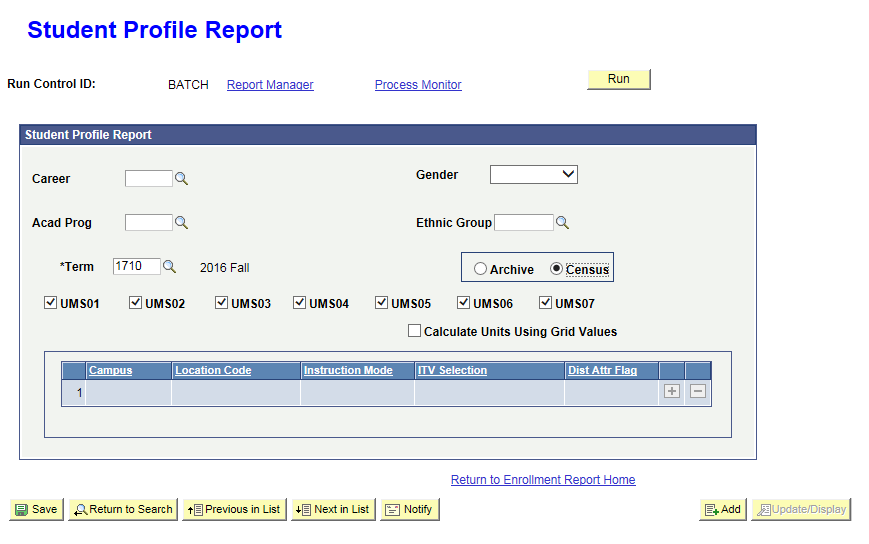Image resolution: width=869 pixels, height=544 pixels.
Task: Open Return to Enrollment Report Home link
Action: click(x=543, y=480)
